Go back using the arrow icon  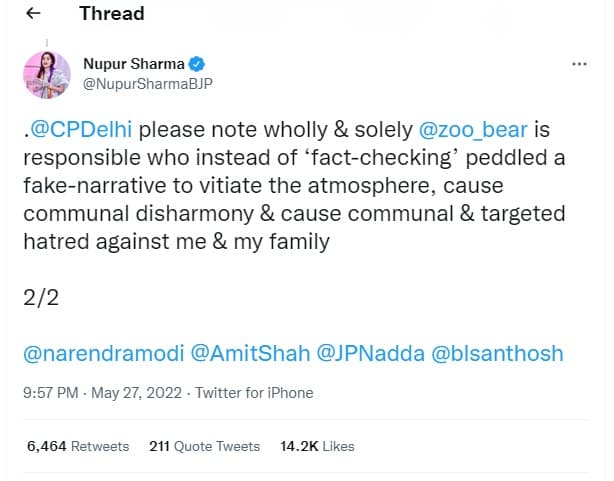(x=33, y=13)
